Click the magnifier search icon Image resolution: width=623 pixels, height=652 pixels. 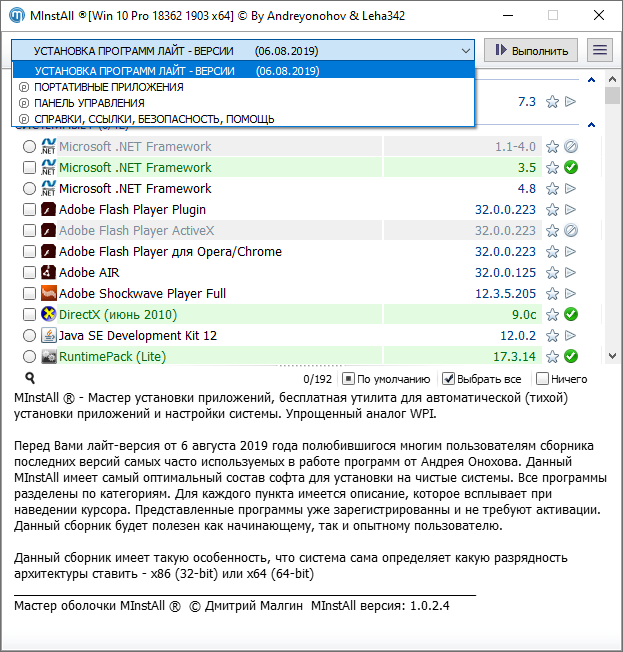tap(30, 378)
